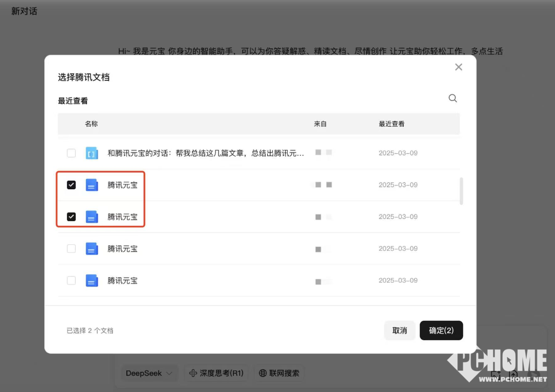Close the 选择腾讯文档 dialog
The image size is (555, 392).
tap(458, 67)
